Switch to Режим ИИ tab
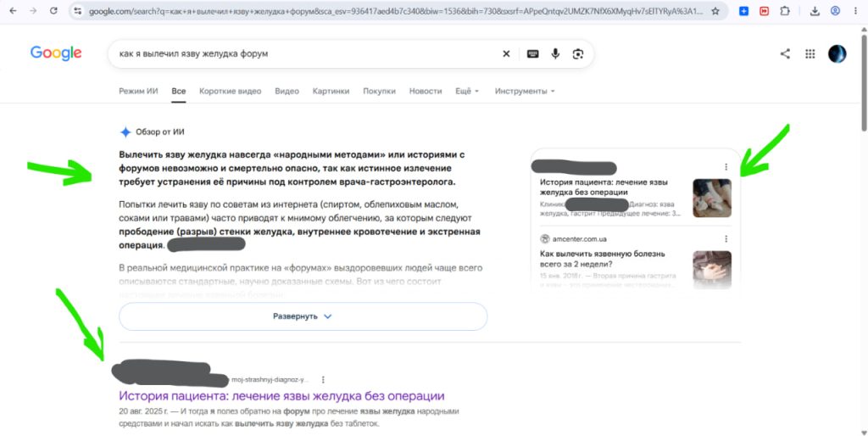 [x=138, y=91]
